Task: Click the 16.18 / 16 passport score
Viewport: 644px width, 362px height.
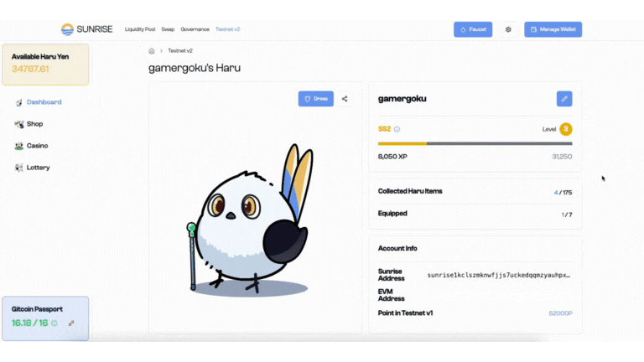Action: click(29, 323)
